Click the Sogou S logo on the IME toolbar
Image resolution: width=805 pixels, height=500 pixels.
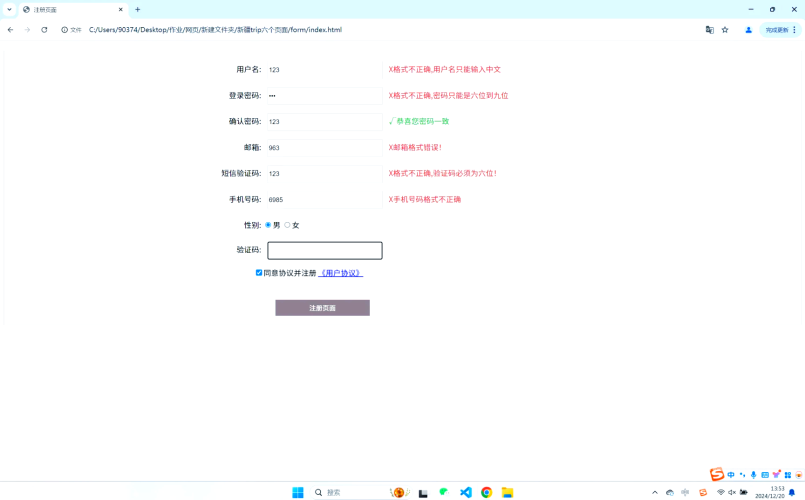(717, 474)
